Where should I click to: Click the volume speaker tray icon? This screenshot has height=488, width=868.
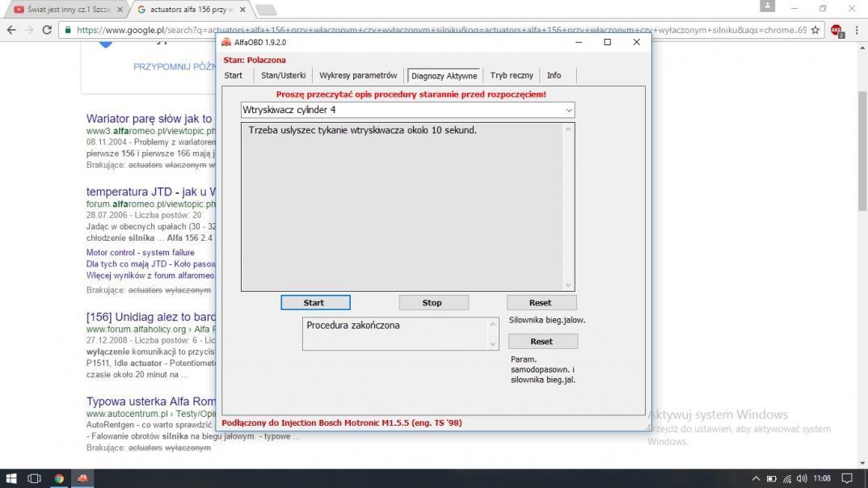coord(802,478)
